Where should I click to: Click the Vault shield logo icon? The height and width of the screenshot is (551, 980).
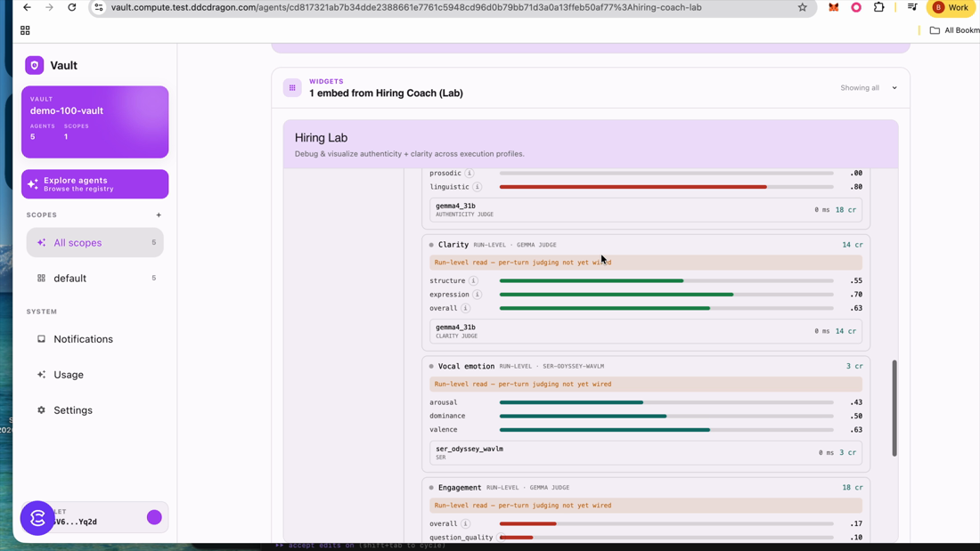(35, 65)
